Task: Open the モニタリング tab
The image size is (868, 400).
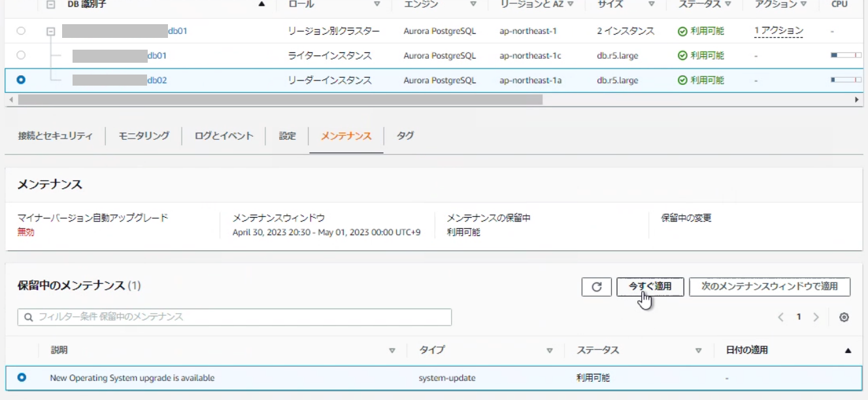Action: click(144, 136)
